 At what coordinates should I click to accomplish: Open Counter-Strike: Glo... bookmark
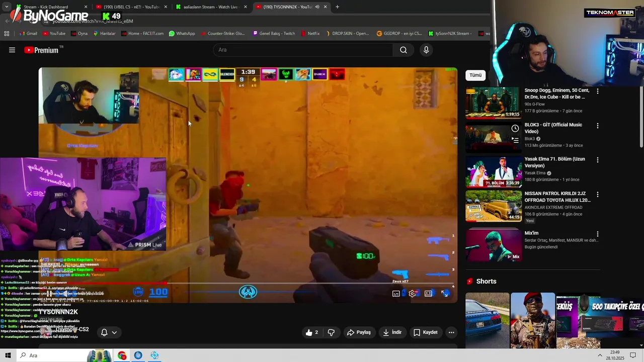(x=223, y=34)
